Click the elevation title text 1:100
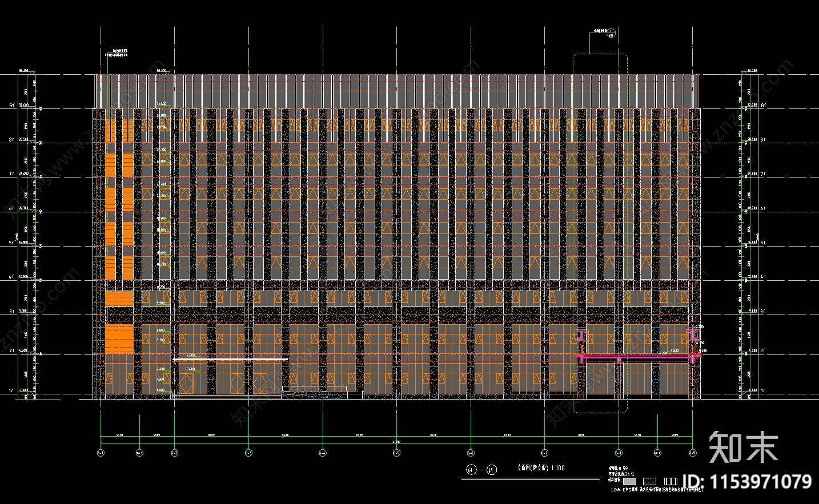The image size is (819, 504). click(557, 467)
